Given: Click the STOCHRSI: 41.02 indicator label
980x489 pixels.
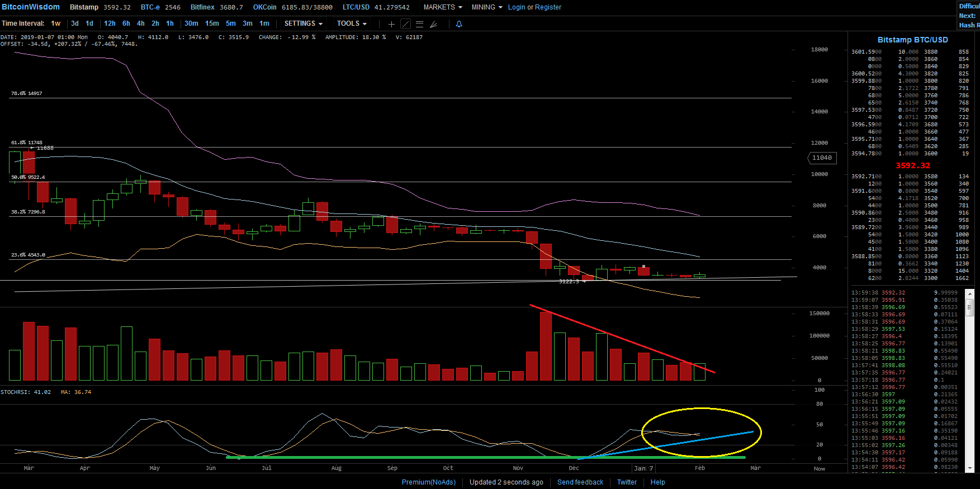Looking at the screenshot, I should click(26, 392).
